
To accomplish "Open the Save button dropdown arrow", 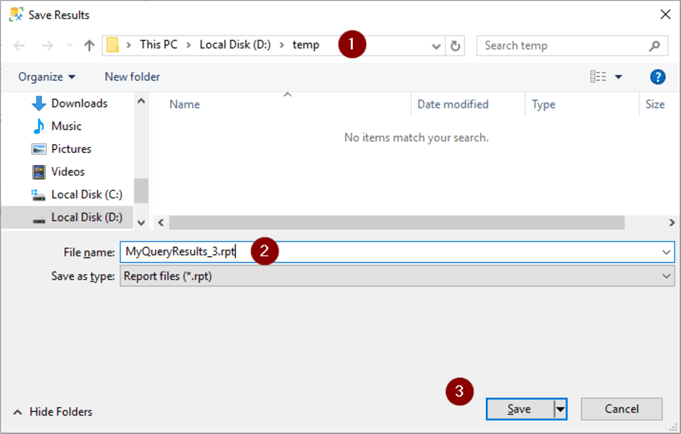I will click(560, 409).
